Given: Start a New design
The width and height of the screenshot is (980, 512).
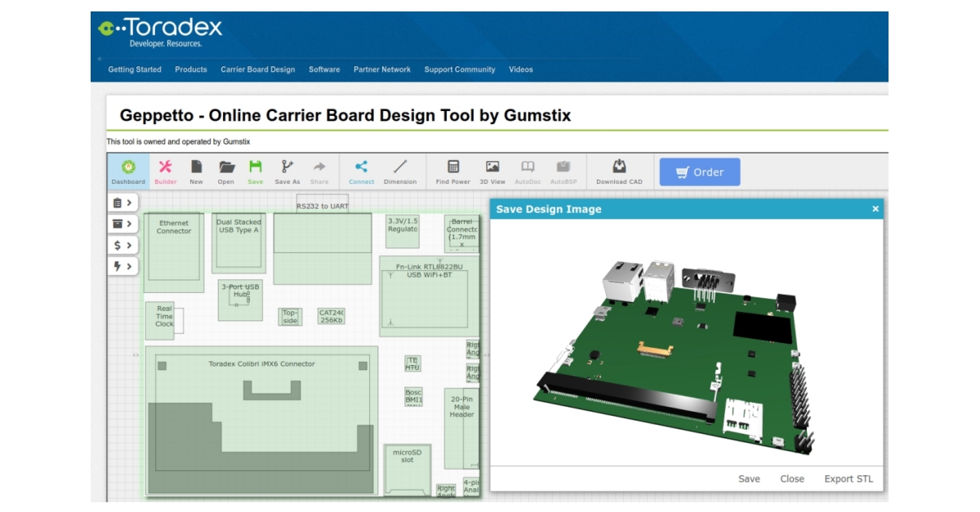Looking at the screenshot, I should pyautogui.click(x=197, y=169).
